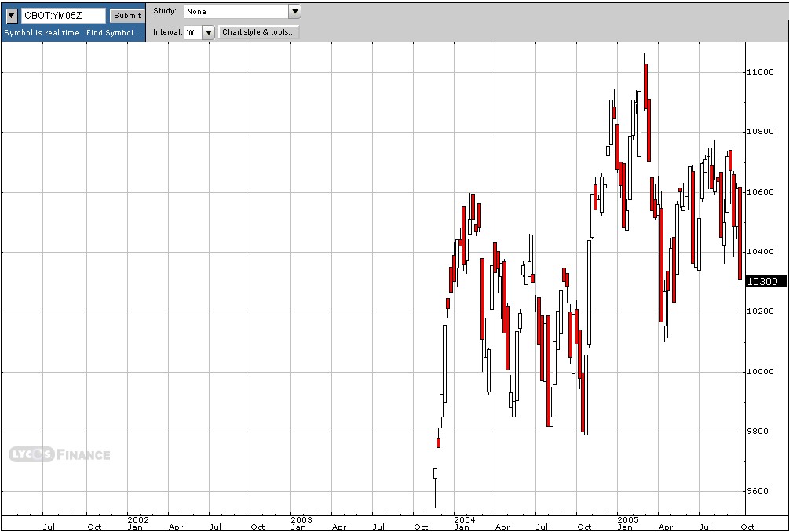Click the 11000 price axis label

[760, 72]
